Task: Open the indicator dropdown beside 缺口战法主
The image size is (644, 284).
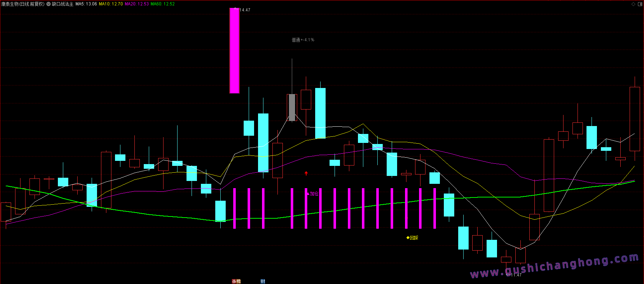Action: pos(49,4)
